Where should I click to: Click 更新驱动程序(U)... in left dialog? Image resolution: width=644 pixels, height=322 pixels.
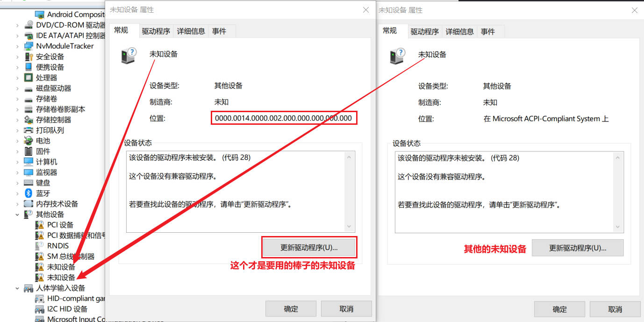point(309,248)
